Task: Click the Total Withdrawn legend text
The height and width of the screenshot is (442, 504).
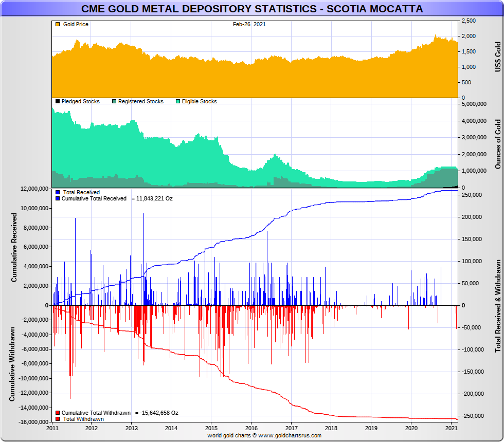Action: click(83, 419)
